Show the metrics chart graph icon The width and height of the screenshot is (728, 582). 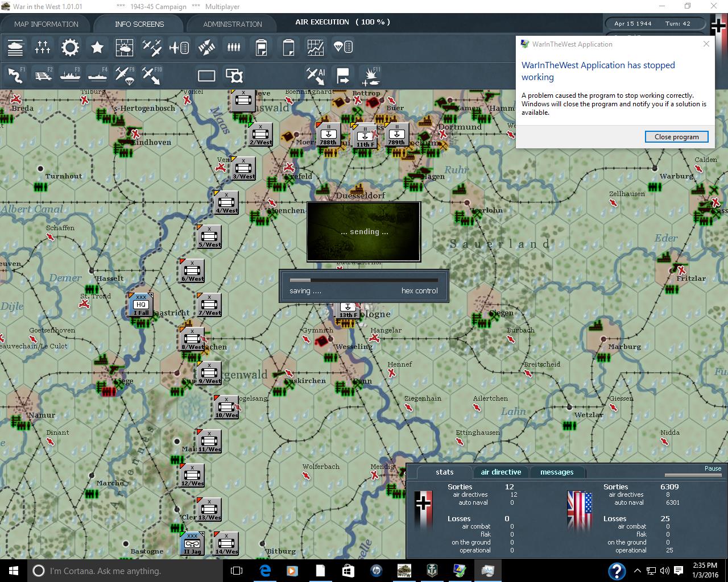316,47
